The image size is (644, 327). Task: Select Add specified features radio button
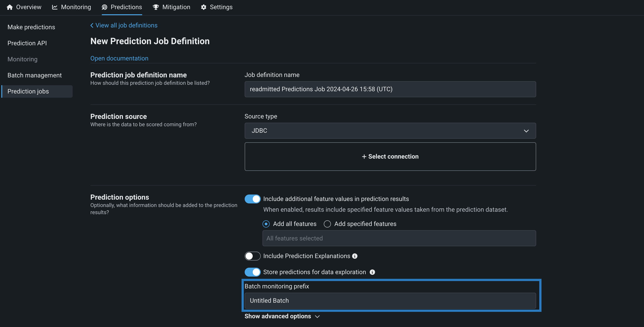click(327, 224)
